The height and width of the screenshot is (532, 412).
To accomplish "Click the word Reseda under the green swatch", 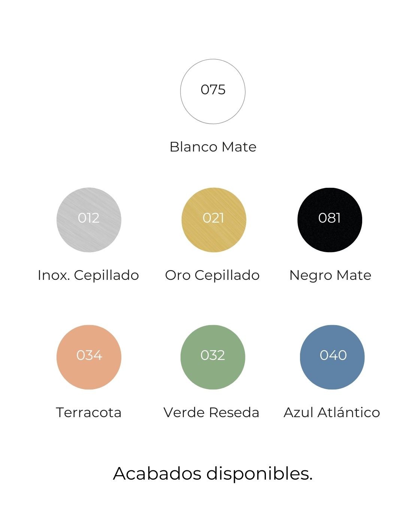I will 234,412.
